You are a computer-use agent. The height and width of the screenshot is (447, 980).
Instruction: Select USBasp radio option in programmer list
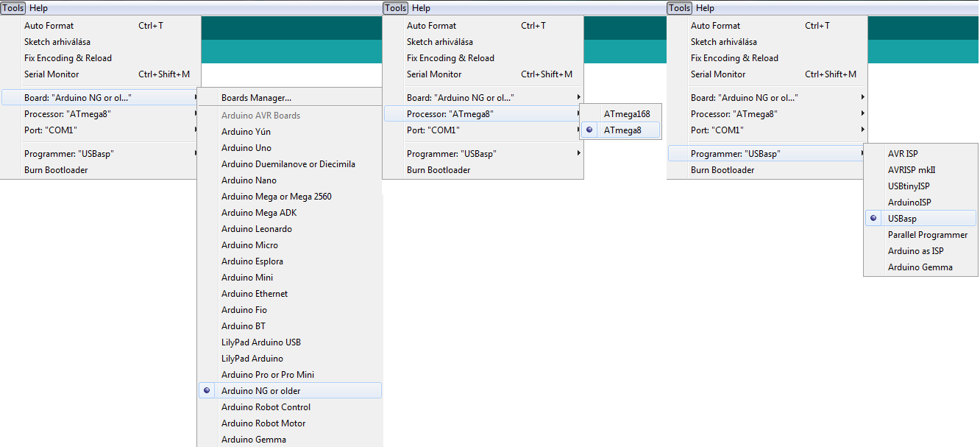[920, 219]
